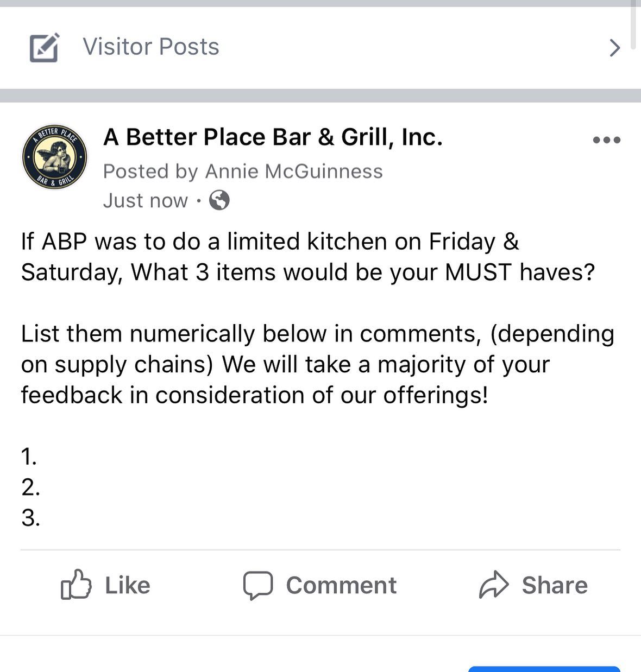Open the three-dot post options menu
The width and height of the screenshot is (641, 672).
(x=606, y=140)
